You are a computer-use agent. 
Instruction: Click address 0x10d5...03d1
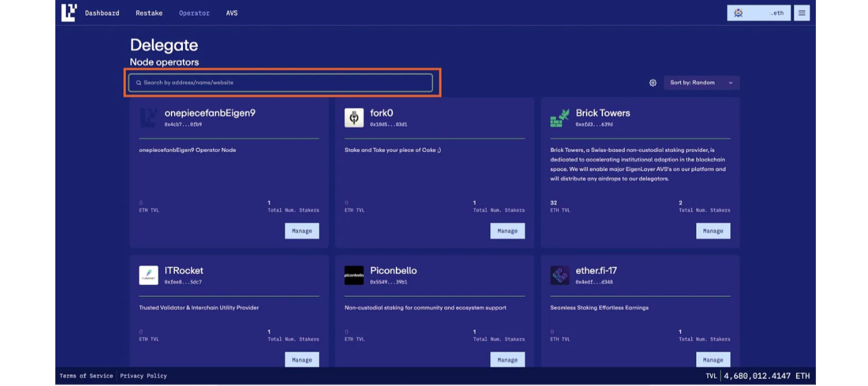tap(389, 125)
